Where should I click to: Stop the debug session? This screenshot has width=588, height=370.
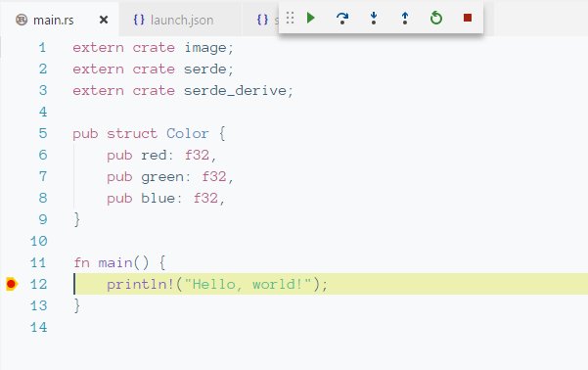click(468, 18)
